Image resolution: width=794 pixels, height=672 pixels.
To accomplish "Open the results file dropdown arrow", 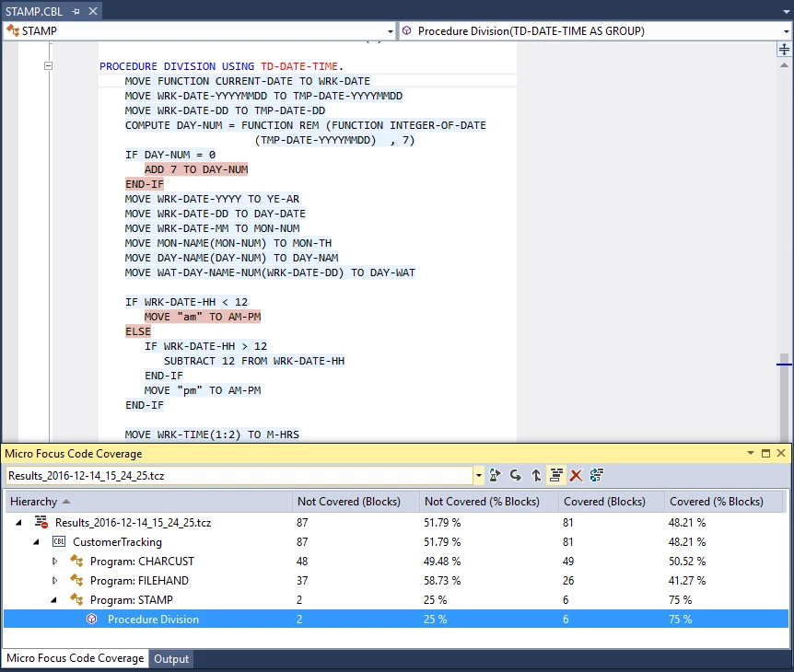I will tap(479, 476).
